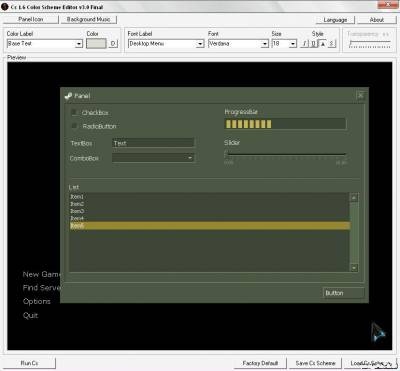This screenshot has height=371, width=400.
Task: Click the list scrollbar down arrow
Action: (354, 267)
